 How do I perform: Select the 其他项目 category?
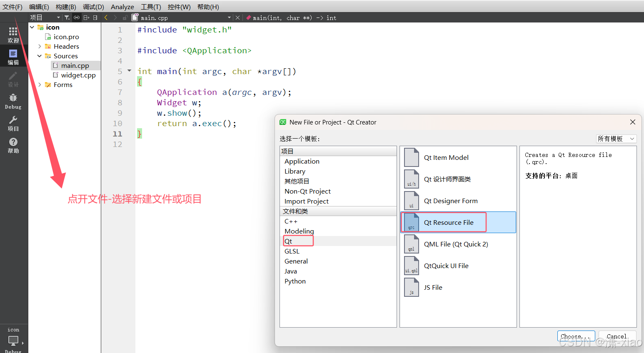[297, 181]
